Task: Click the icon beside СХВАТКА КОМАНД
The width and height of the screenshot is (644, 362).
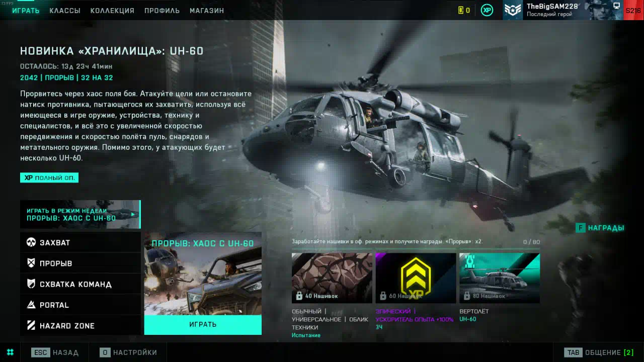Action: [31, 284]
